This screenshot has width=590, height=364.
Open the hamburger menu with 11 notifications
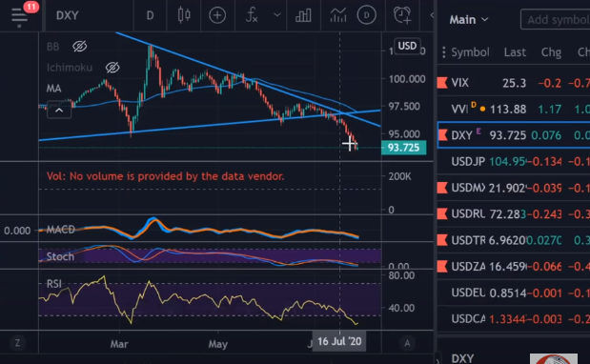click(x=20, y=16)
